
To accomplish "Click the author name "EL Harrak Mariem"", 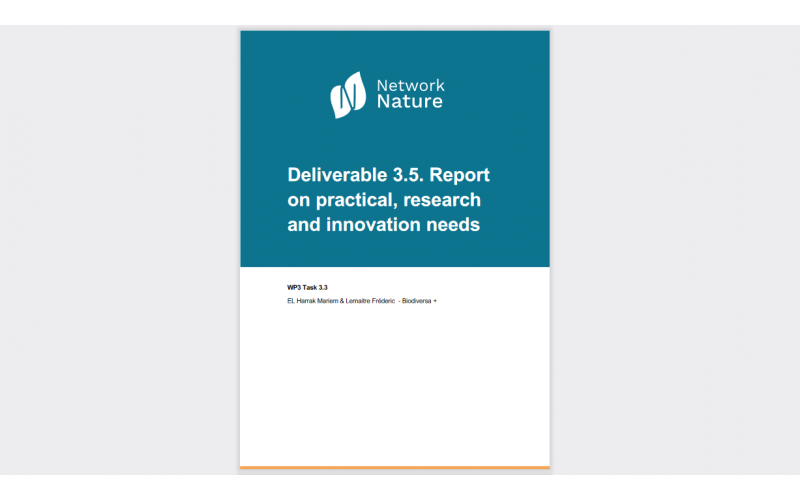I will [312, 301].
